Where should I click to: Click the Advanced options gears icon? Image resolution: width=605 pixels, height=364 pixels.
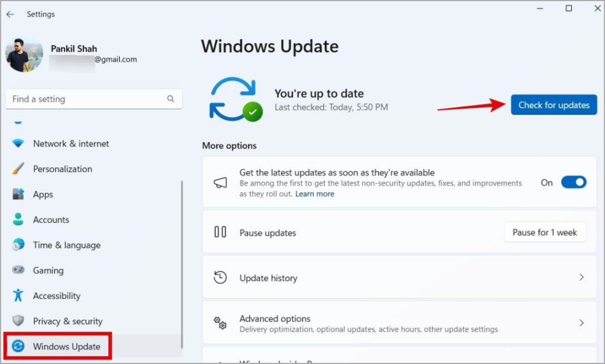point(220,323)
